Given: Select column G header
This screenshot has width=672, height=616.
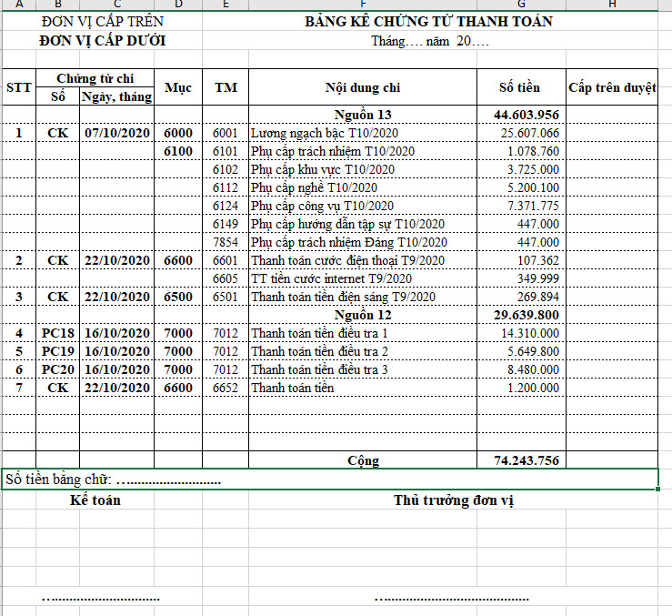Looking at the screenshot, I should click(x=521, y=5).
